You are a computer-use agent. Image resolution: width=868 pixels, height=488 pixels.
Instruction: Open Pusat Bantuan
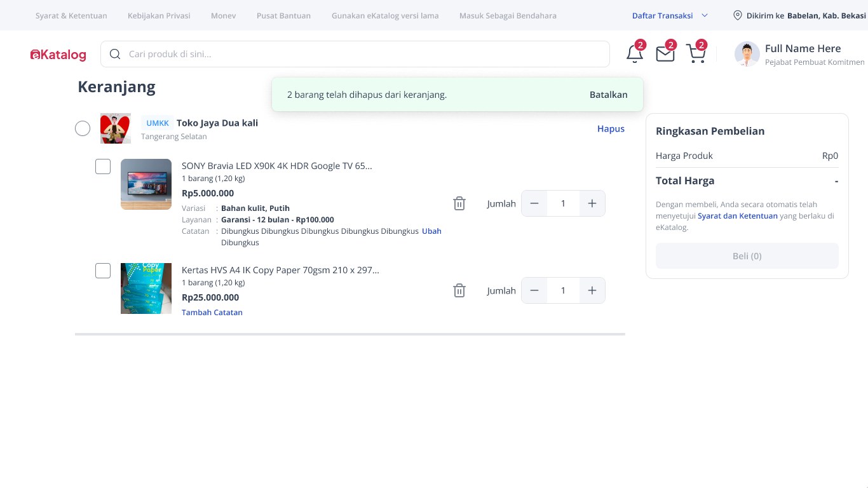pos(284,15)
